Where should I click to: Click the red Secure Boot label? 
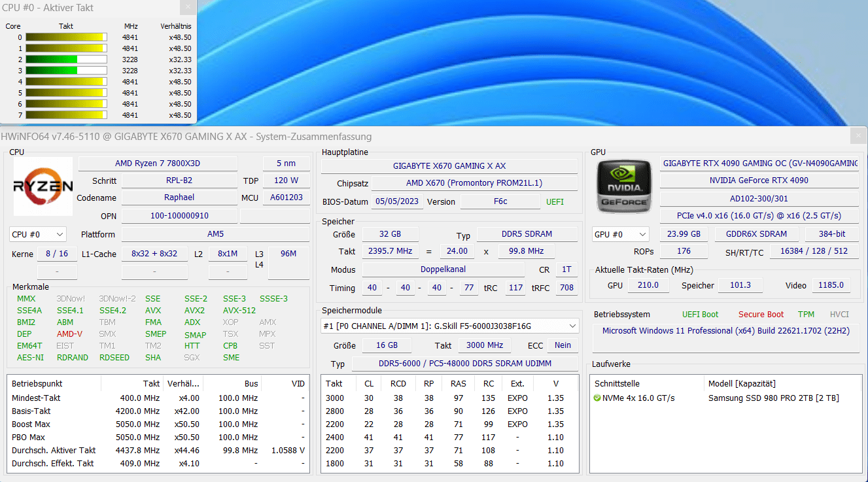pos(761,315)
